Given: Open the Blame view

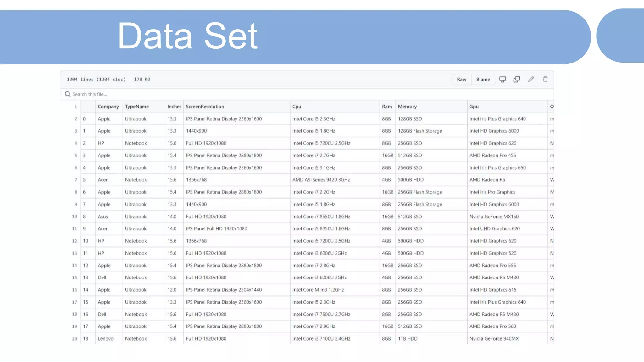Looking at the screenshot, I should pos(483,80).
